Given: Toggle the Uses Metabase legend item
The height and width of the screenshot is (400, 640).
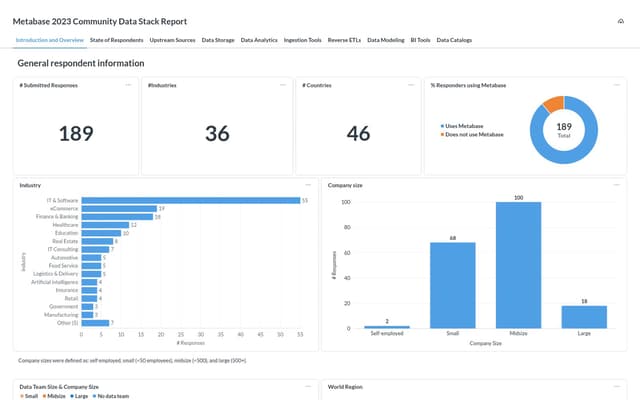Looking at the screenshot, I should 462,126.
